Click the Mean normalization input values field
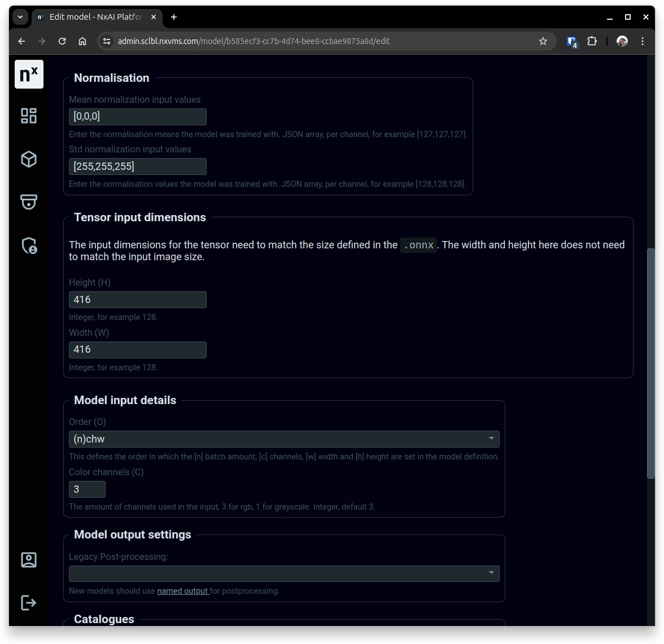 pyautogui.click(x=138, y=117)
